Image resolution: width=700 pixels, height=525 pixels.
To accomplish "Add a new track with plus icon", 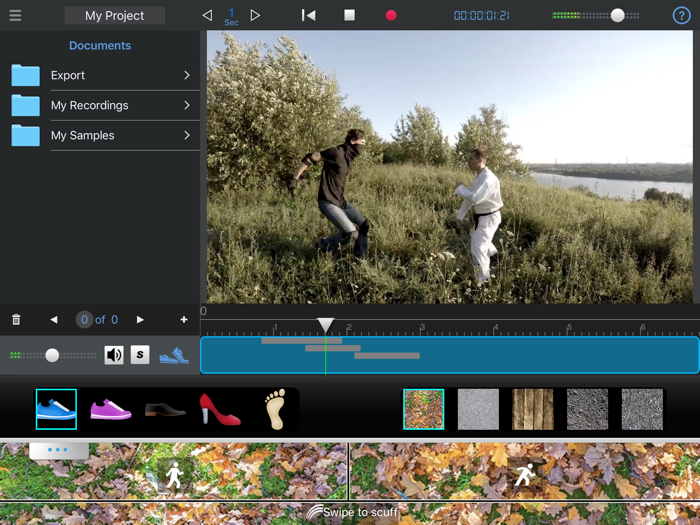I will (184, 320).
